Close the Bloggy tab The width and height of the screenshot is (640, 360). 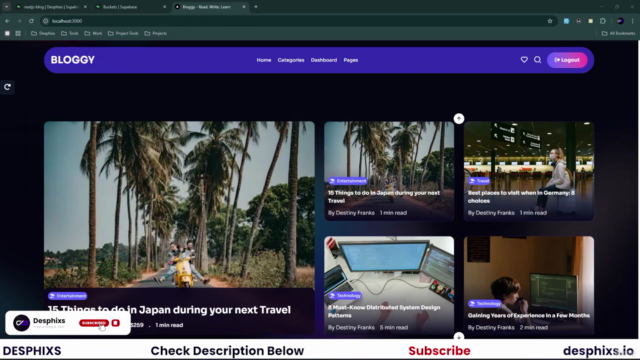point(244,7)
